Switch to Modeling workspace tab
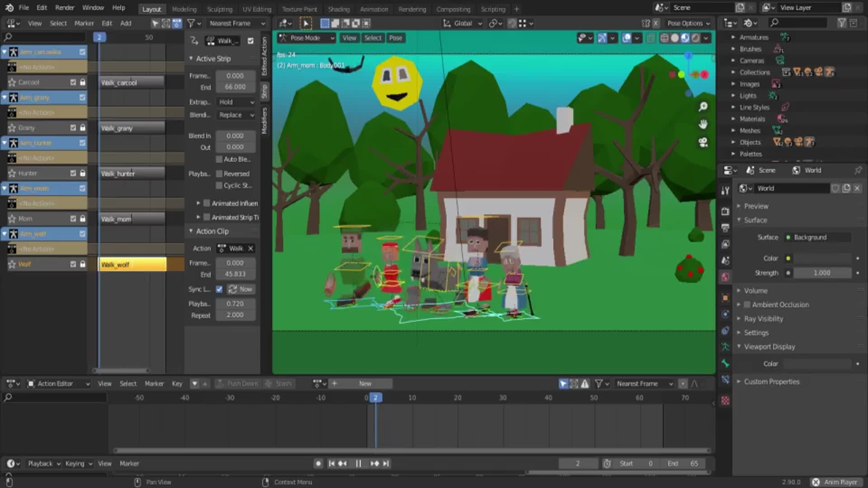The height and width of the screenshot is (488, 868). point(184,9)
